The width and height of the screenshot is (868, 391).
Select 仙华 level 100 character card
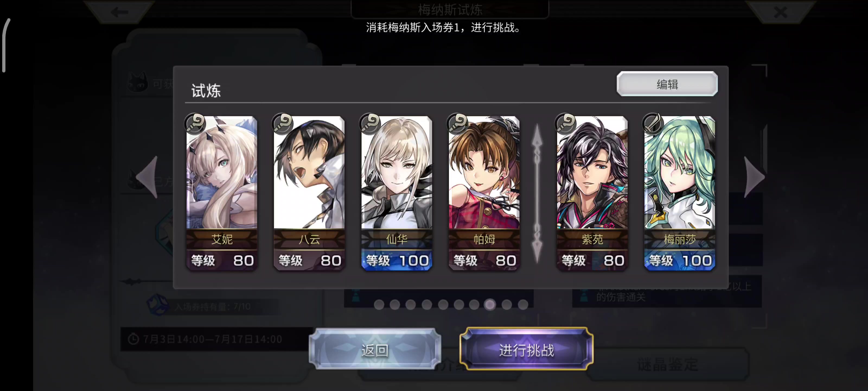point(397,193)
